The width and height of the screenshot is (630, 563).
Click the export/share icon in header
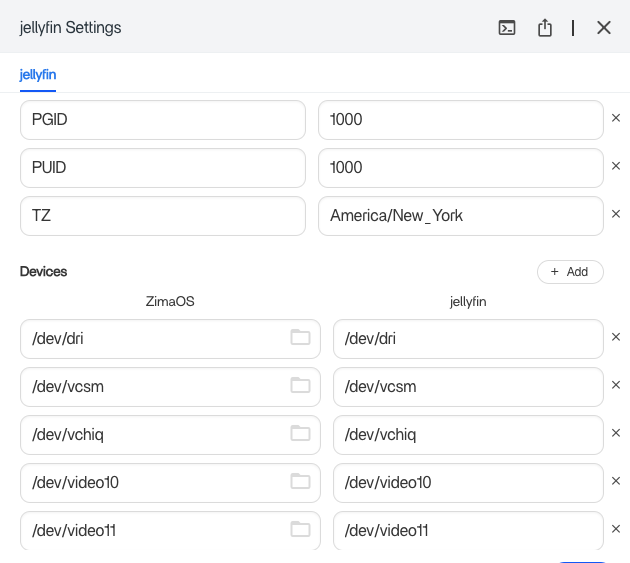[545, 28]
